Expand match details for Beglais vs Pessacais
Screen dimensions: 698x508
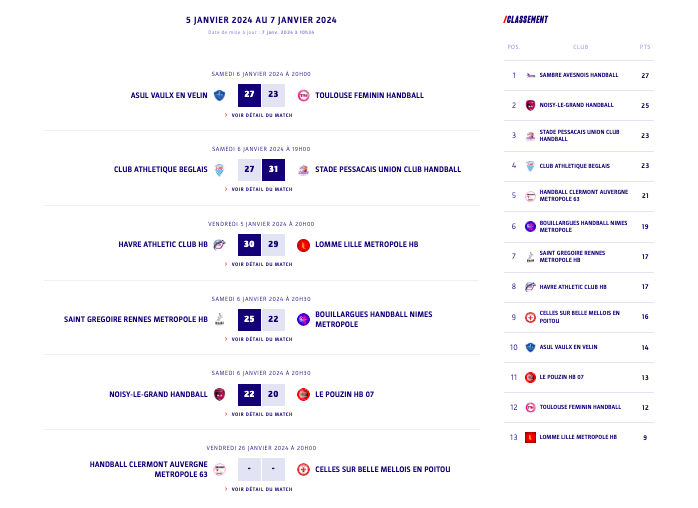coord(261,189)
